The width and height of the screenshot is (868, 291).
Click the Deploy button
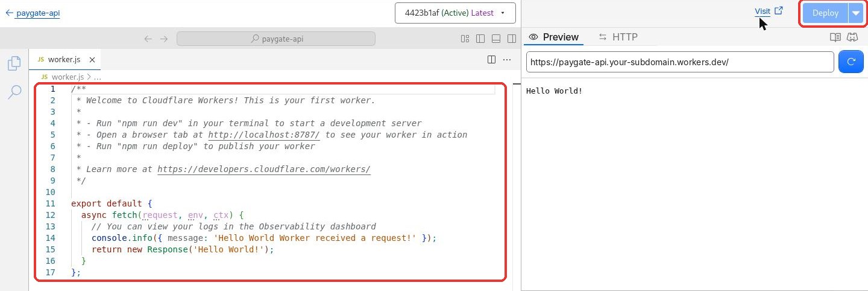point(825,13)
